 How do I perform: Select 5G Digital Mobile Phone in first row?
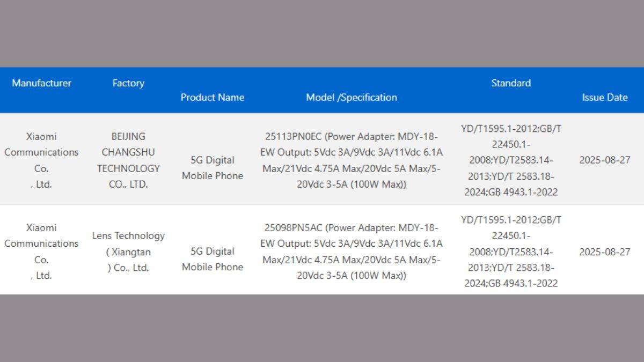[x=212, y=168]
